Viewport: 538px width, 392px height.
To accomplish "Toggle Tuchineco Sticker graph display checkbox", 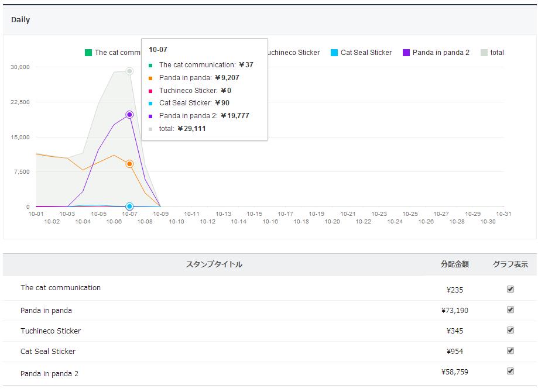I will 510,330.
